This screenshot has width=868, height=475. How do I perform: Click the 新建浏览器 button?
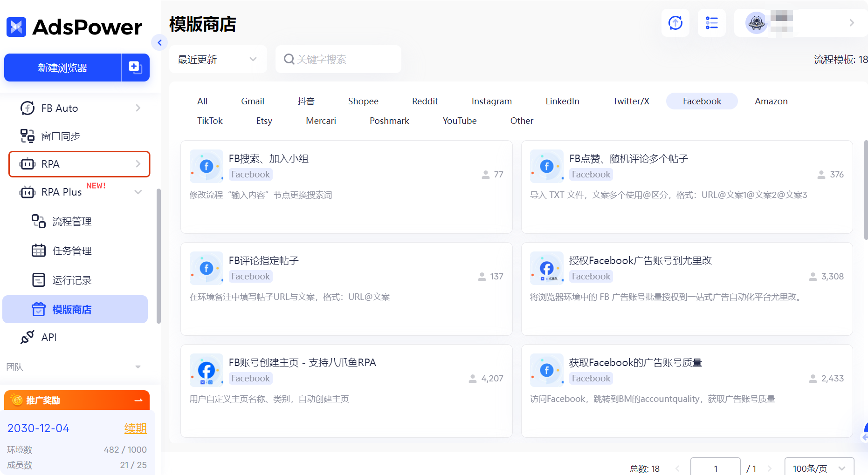tap(62, 68)
